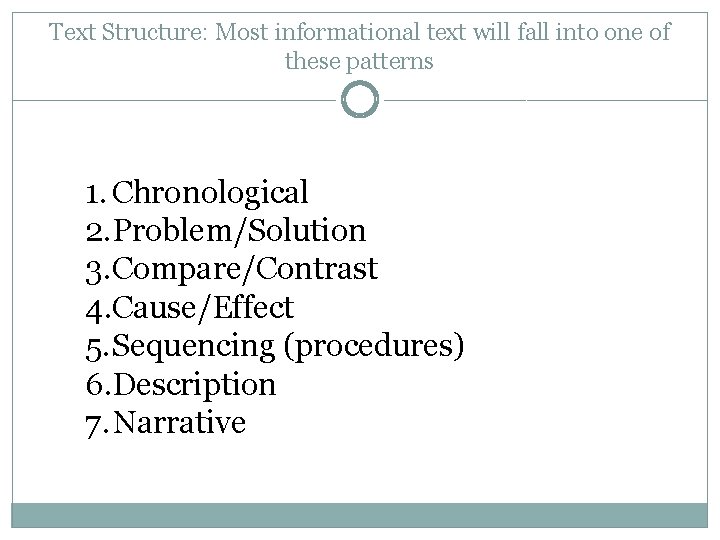Click the circle ornament below the title
This screenshot has width=720, height=540.
[360, 99]
